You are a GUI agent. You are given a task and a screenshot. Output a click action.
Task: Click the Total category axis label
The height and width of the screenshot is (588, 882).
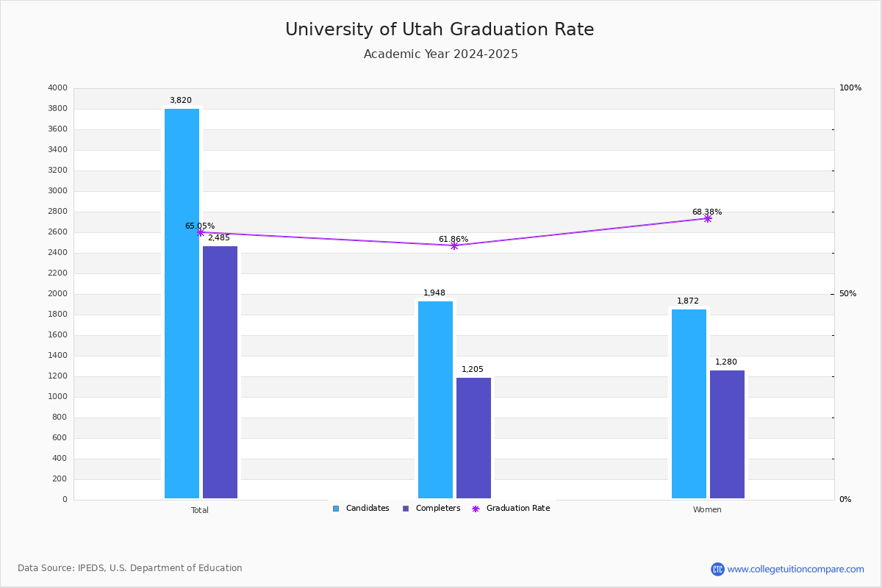[200, 510]
